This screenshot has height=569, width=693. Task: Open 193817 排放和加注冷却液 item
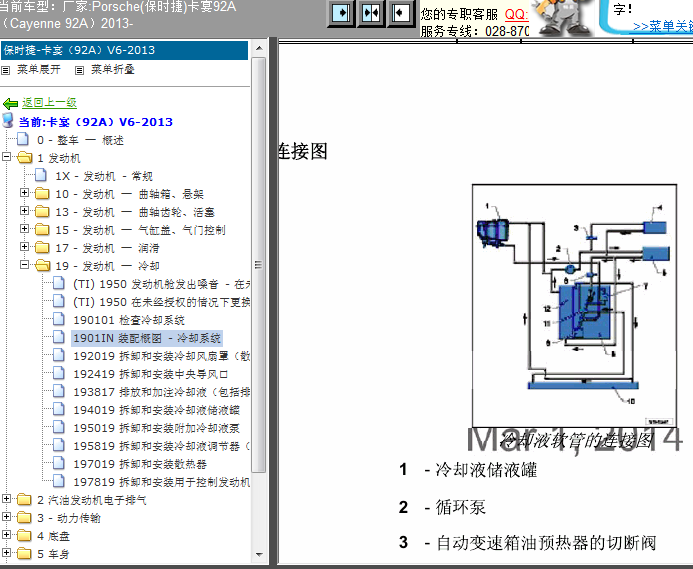pos(162,392)
